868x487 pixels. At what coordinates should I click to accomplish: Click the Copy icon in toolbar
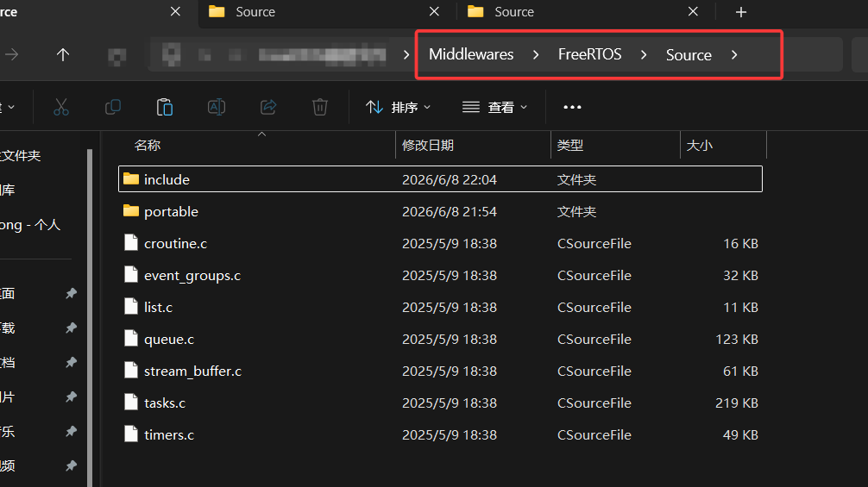coord(113,107)
